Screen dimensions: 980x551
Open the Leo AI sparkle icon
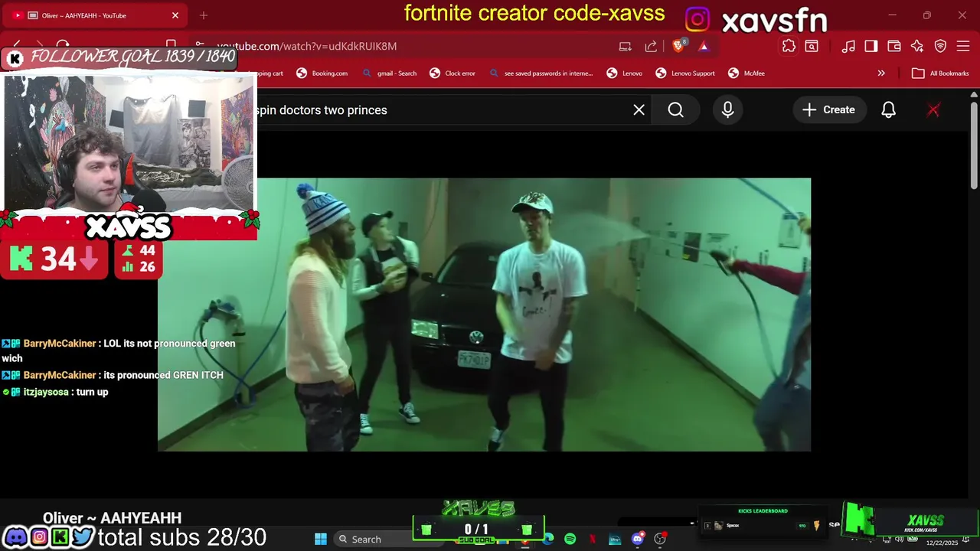coord(917,46)
